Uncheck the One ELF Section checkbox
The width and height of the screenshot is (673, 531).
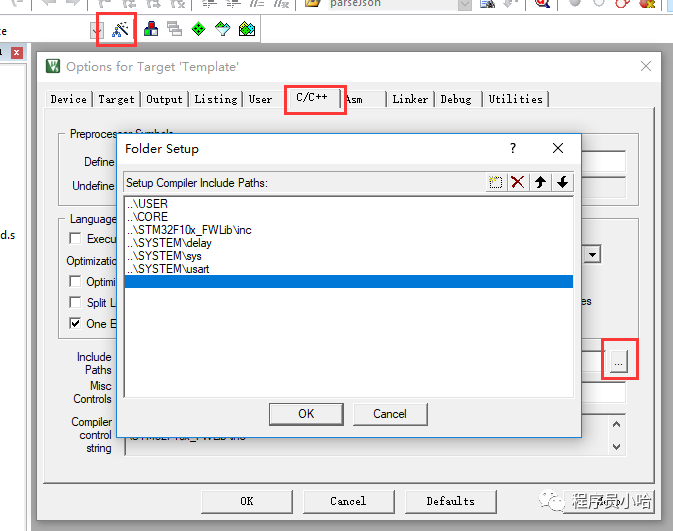pyautogui.click(x=76, y=324)
